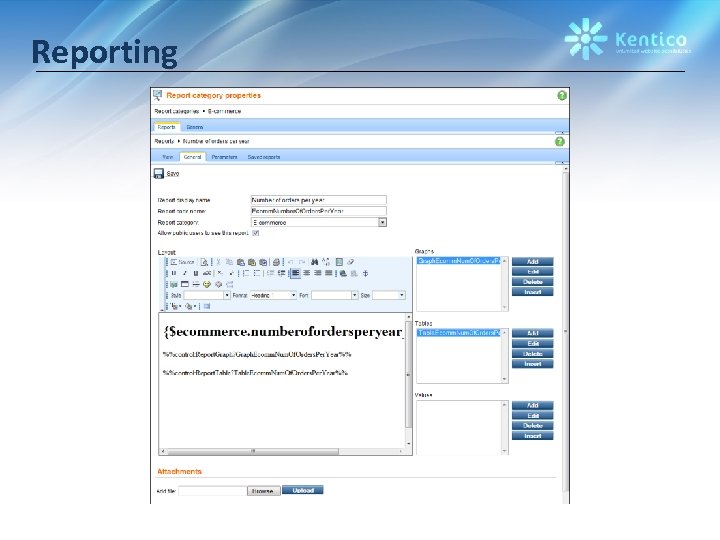Screen dimensions: 720x540
Task: Click the Delete button for Values
Action: coord(533,426)
